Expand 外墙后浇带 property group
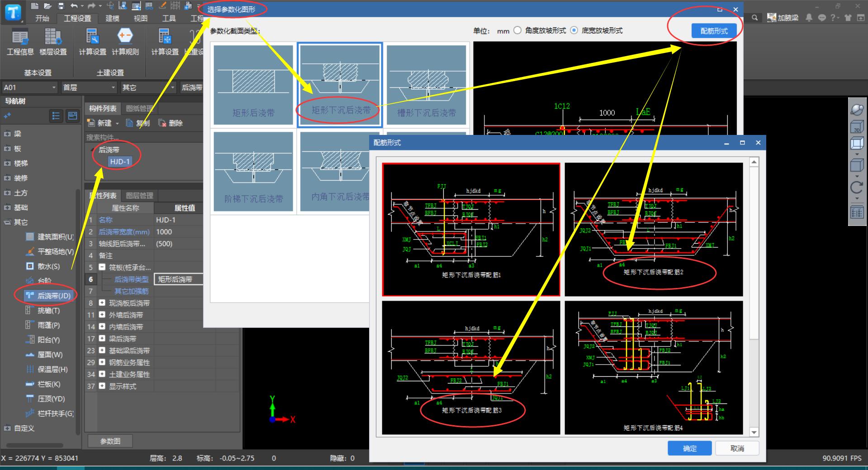The image size is (868, 470). click(102, 314)
